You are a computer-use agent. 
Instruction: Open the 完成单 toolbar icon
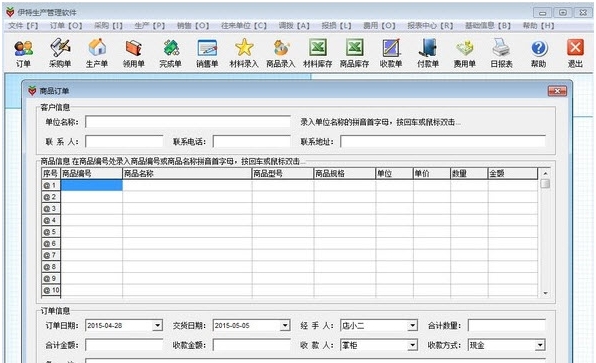pos(170,53)
